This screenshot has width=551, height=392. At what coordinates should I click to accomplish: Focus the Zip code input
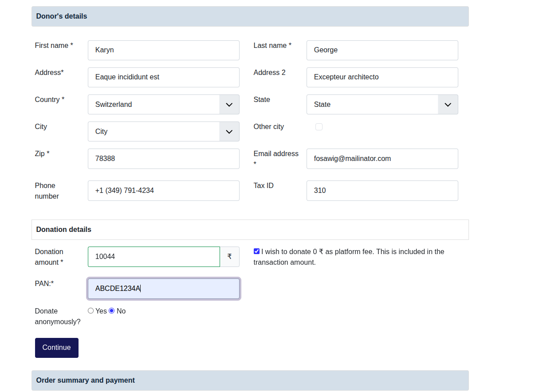pos(163,159)
